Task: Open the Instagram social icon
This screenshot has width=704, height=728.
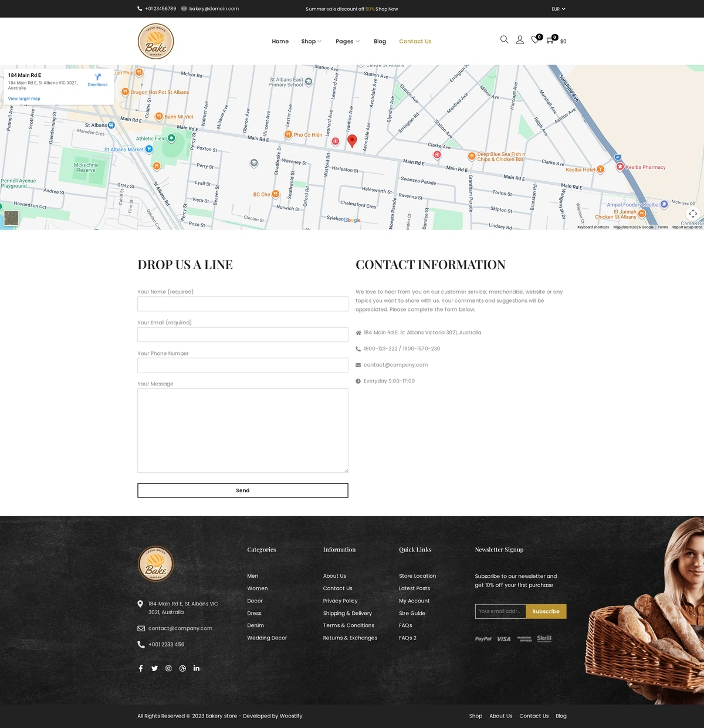Action: (168, 668)
